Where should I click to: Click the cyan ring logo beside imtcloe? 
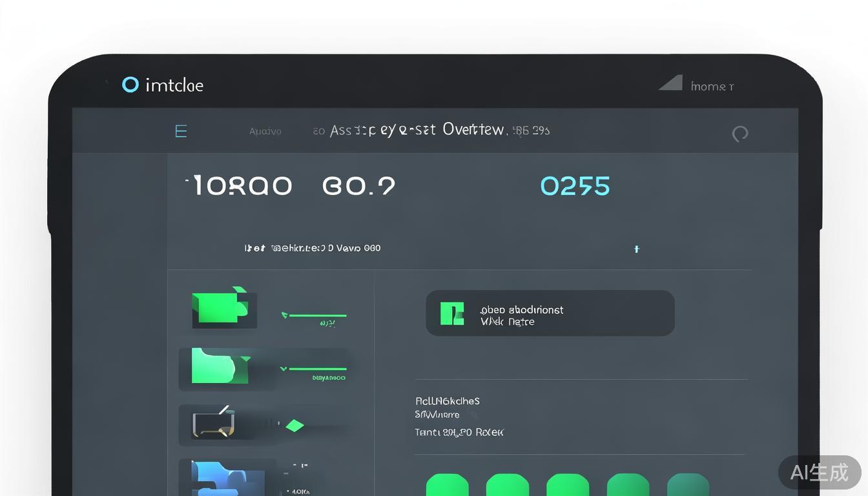pos(130,85)
